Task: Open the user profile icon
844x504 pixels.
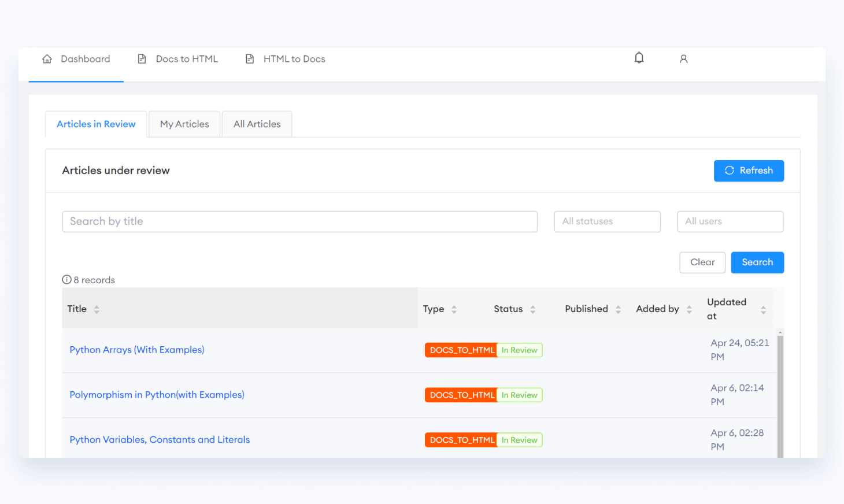Action: point(684,58)
